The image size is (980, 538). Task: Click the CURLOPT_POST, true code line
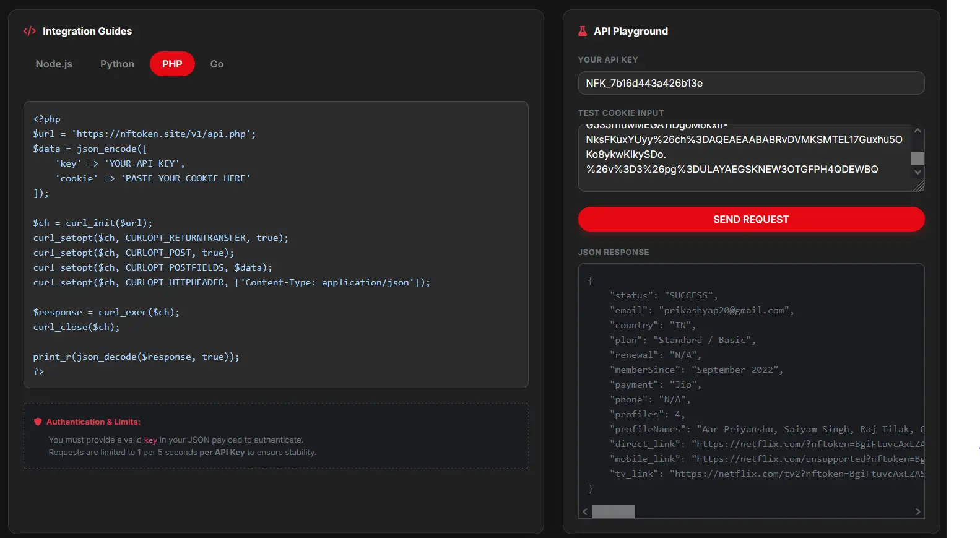(134, 253)
